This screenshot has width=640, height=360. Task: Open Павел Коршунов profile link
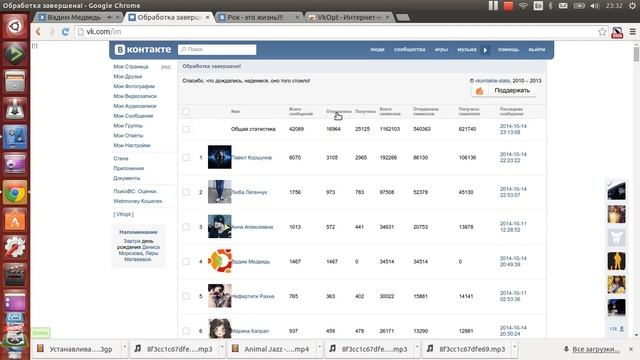(x=251, y=158)
